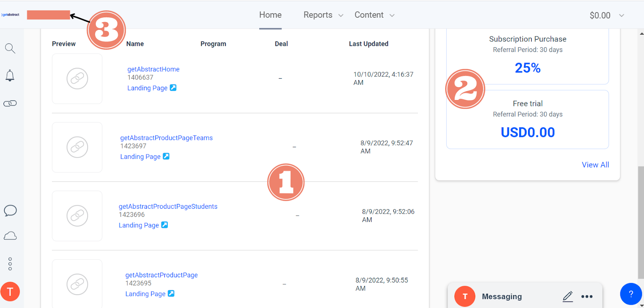Click View All in commission panel
Viewport: 644px width, 308px height.
tap(595, 164)
